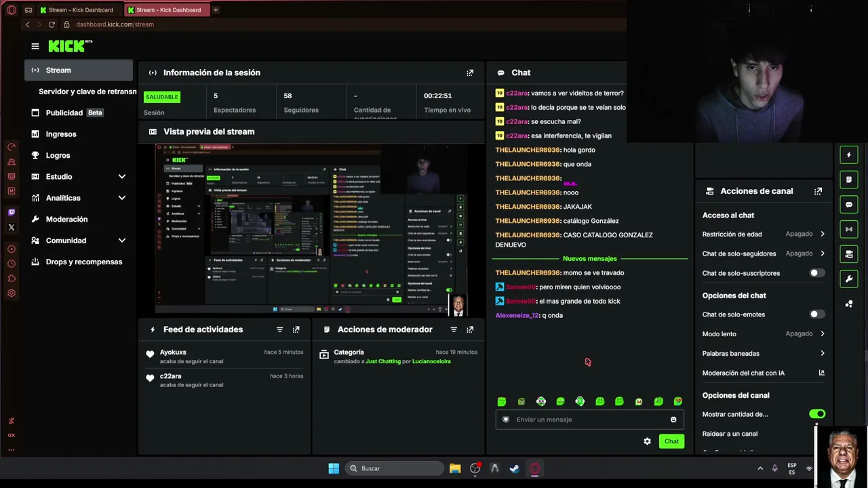Open Palabras baneadas settings
This screenshot has height=488, width=868.
764,353
